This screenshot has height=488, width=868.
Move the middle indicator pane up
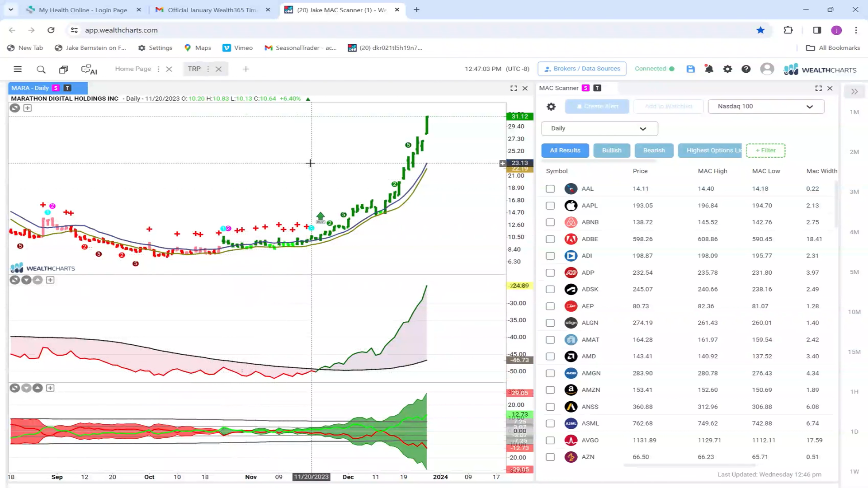(38, 280)
